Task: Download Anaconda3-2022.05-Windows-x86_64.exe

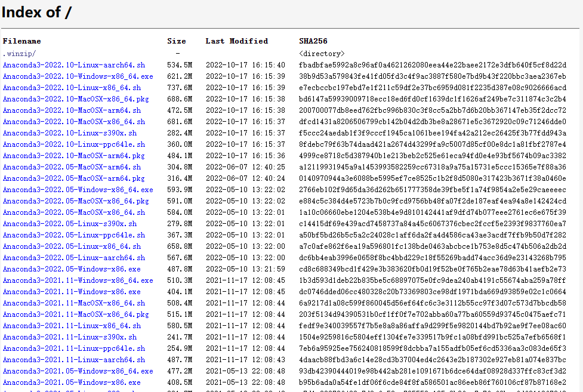Action: pyautogui.click(x=78, y=190)
